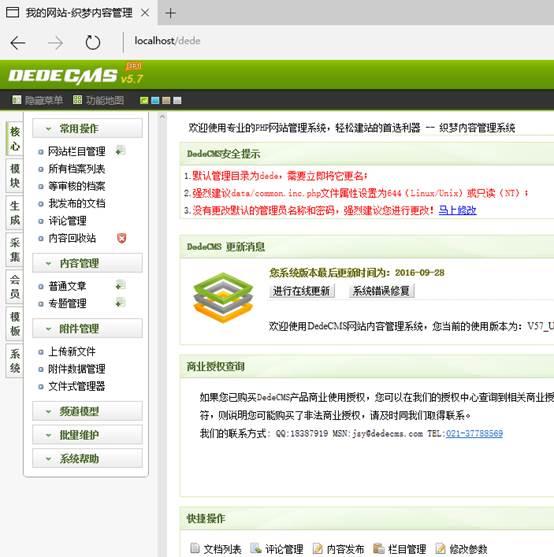This screenshot has height=557, width=554.
Task: Open 专题管理 in sidebar
Action: pos(67,303)
